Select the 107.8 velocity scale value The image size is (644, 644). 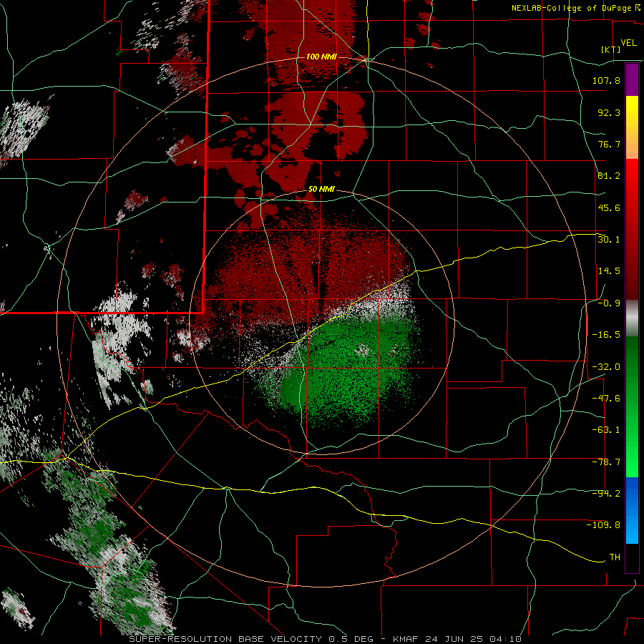click(x=606, y=80)
